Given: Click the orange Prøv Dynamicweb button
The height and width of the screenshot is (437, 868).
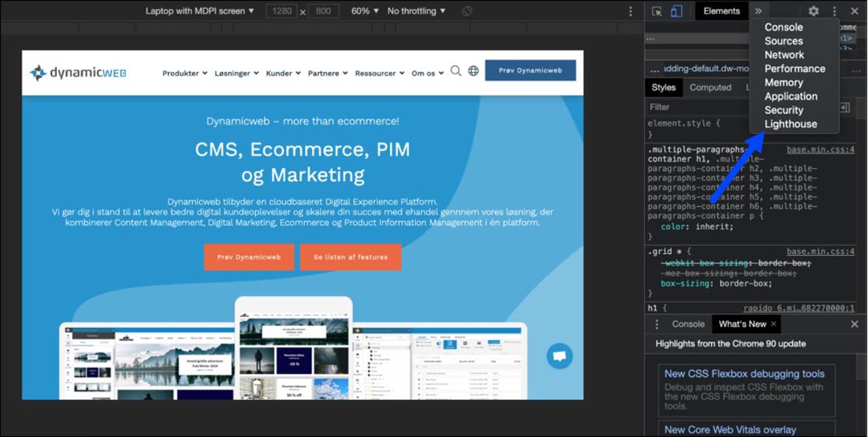Looking at the screenshot, I should pos(249,257).
